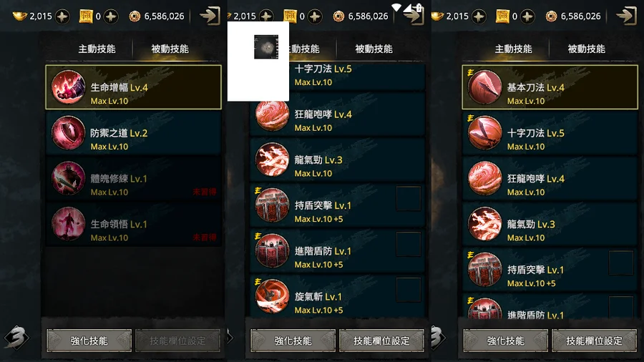This screenshot has width=644, height=362.
Task: Tick the empty checkbox beside 旋氣斬 Lv.1
Action: [409, 290]
